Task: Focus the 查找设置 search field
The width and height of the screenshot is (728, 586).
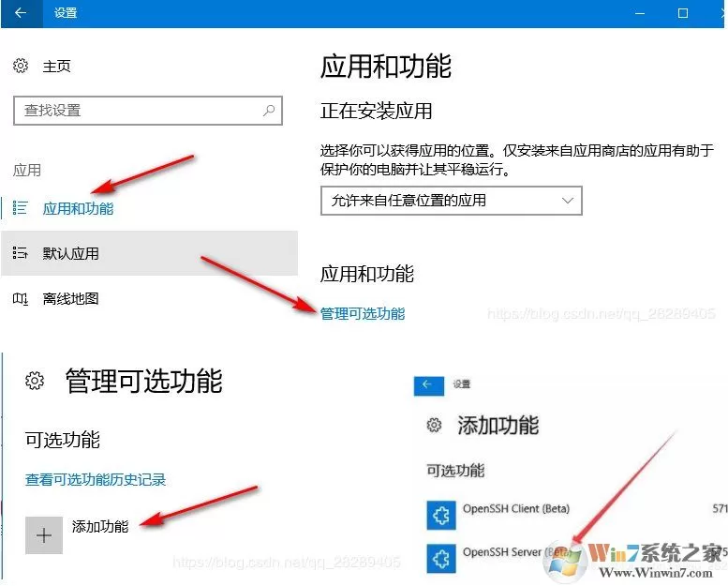Action: (x=148, y=111)
